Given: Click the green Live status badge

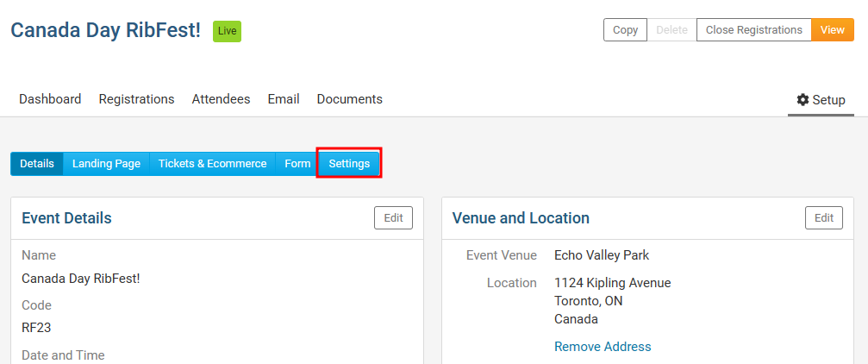Looking at the screenshot, I should click(227, 31).
